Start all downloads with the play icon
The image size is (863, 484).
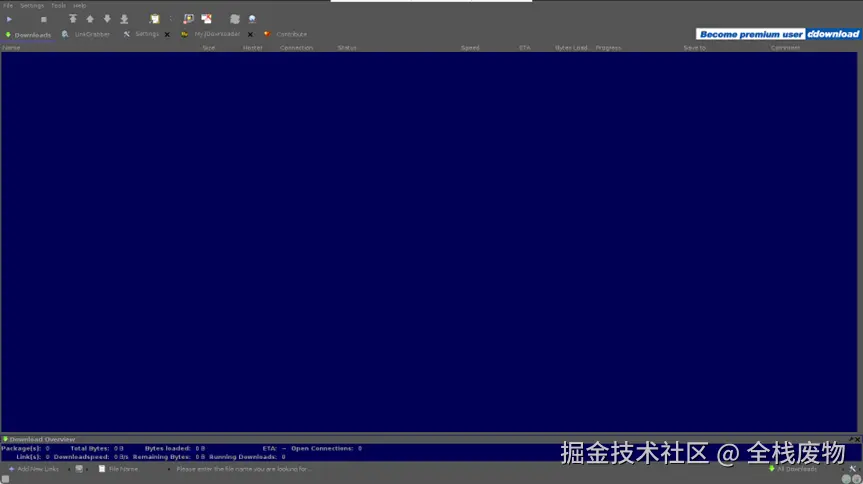pos(9,19)
